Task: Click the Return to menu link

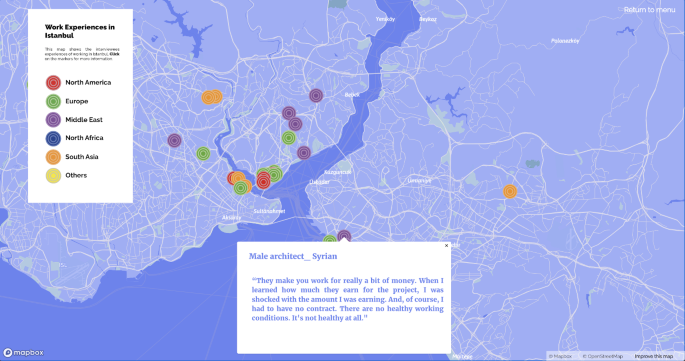Action: click(x=649, y=10)
